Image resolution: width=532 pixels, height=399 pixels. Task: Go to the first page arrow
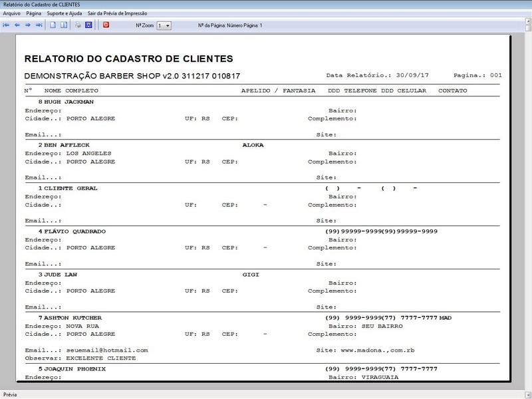pyautogui.click(x=7, y=25)
